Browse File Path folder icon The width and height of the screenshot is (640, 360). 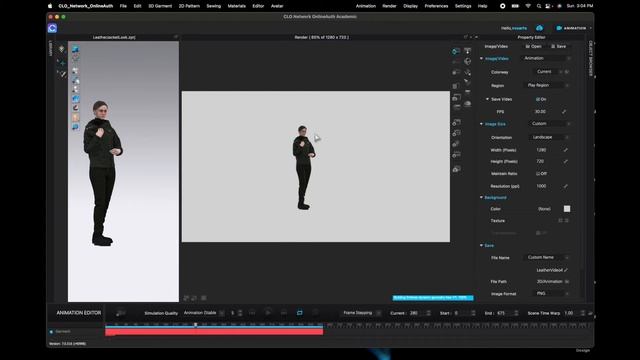567,282
